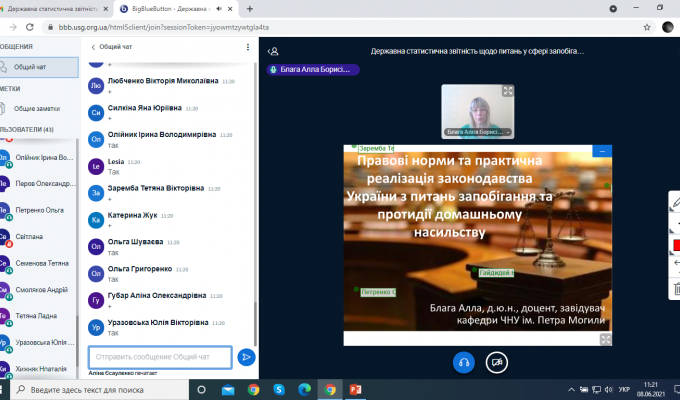Open Skype from the Windows taskbar
680x400 pixels.
pos(279,389)
